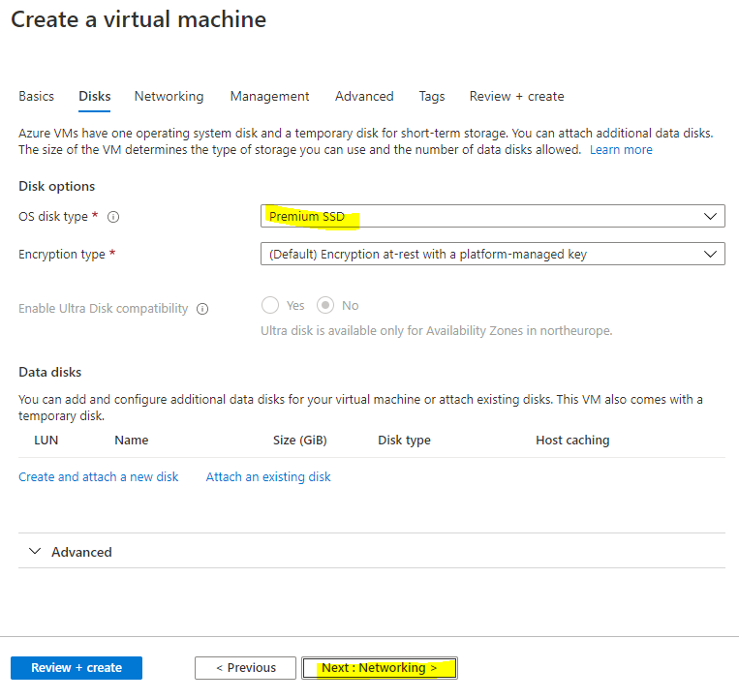
Task: Open the Encryption type dropdown
Action: click(x=492, y=255)
